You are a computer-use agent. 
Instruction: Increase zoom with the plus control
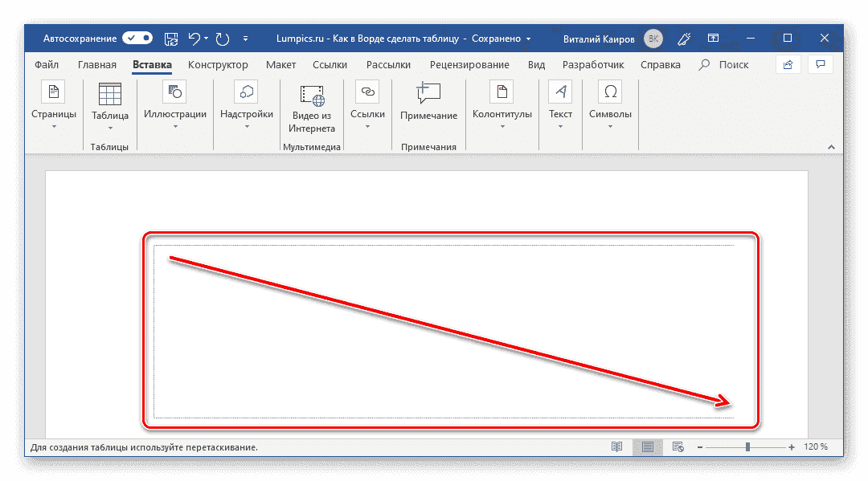tap(791, 446)
